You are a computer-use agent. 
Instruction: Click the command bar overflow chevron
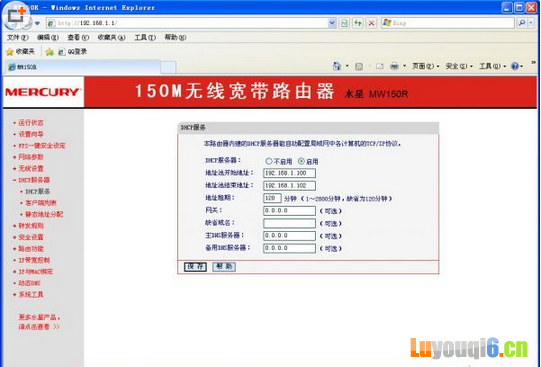[533, 63]
